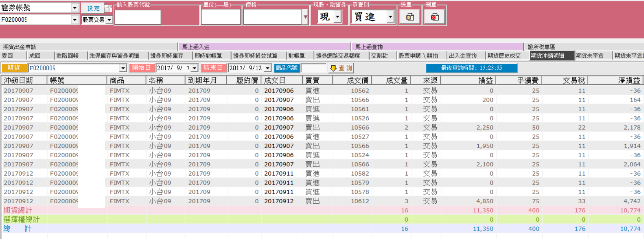Open the end date 2017/9/12 picker

(x=267, y=68)
